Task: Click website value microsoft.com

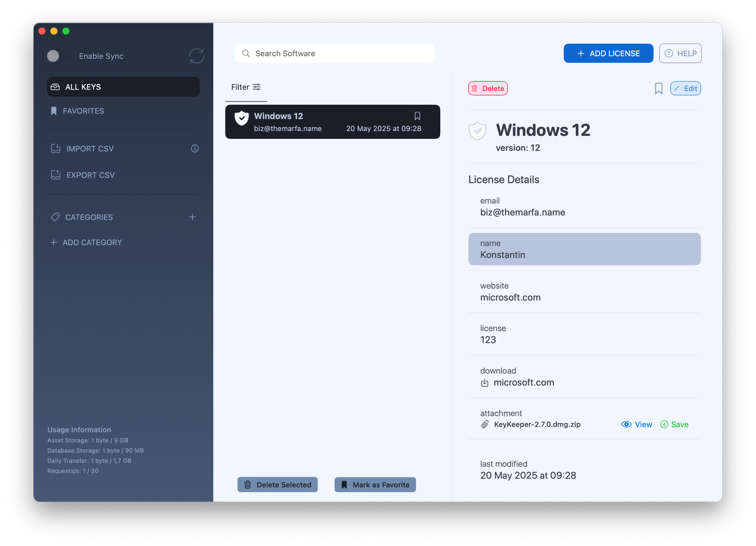Action: (510, 298)
